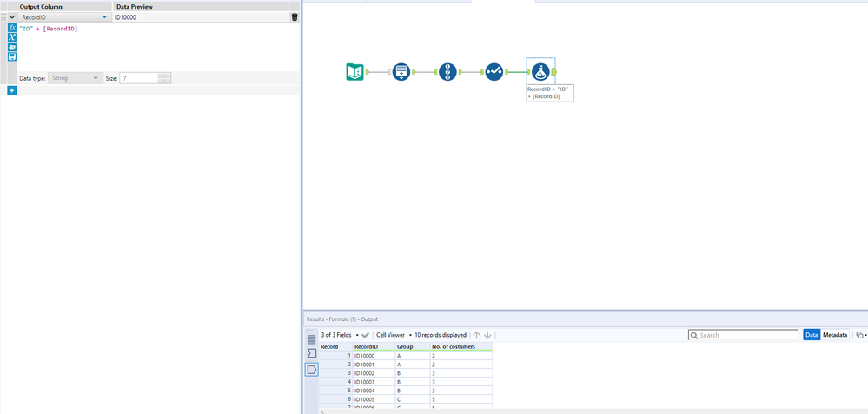The width and height of the screenshot is (868, 414).
Task: Grab the RecordID expression reorder handle
Action: pos(3,17)
